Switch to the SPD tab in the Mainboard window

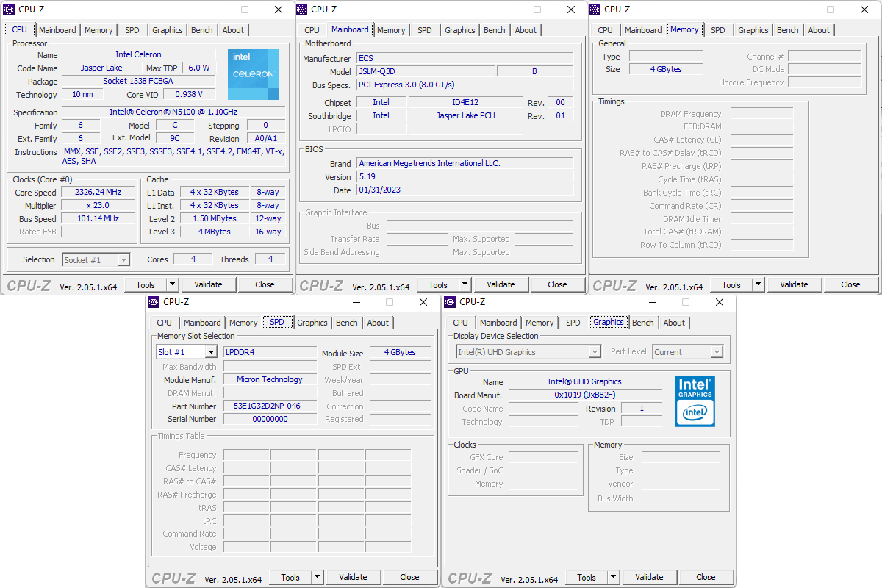[425, 30]
